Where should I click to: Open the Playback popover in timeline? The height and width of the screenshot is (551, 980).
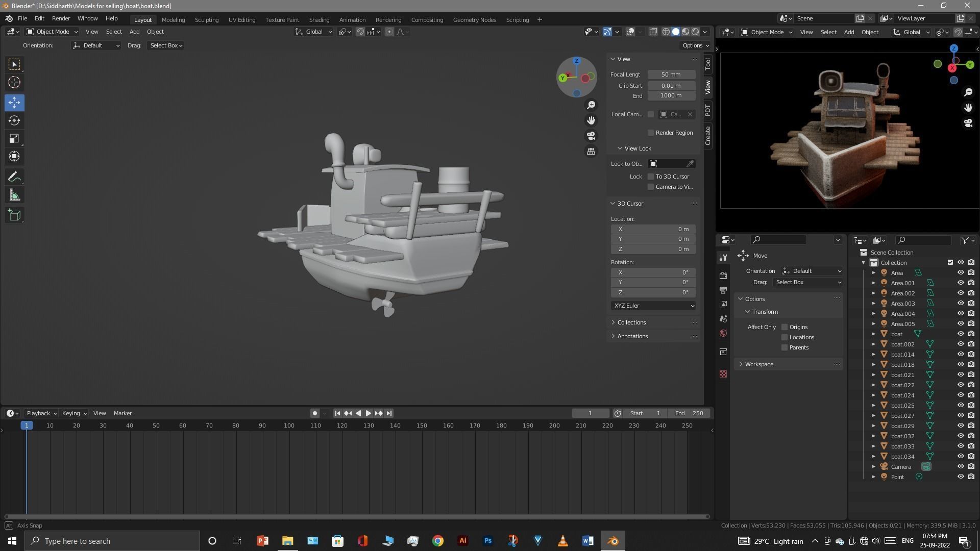(x=41, y=413)
